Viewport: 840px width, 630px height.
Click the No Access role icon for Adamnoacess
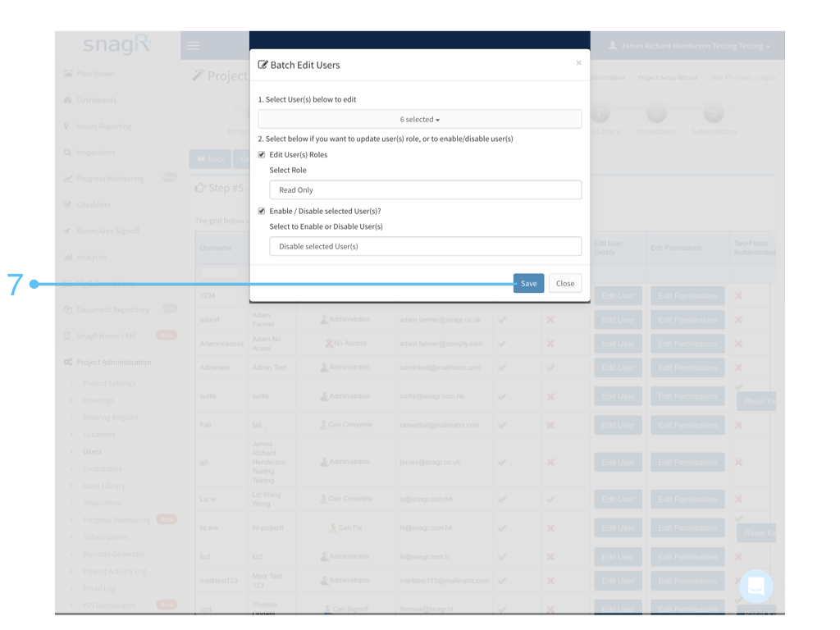pyautogui.click(x=329, y=343)
